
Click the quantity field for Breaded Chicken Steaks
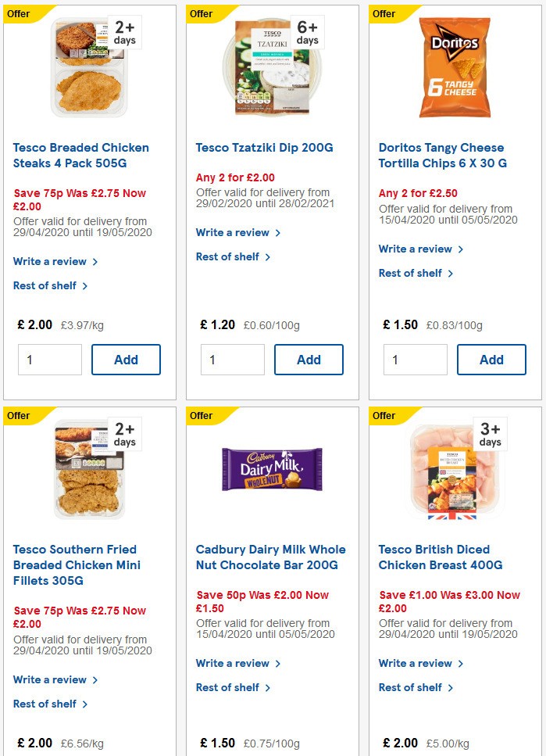coord(49,360)
